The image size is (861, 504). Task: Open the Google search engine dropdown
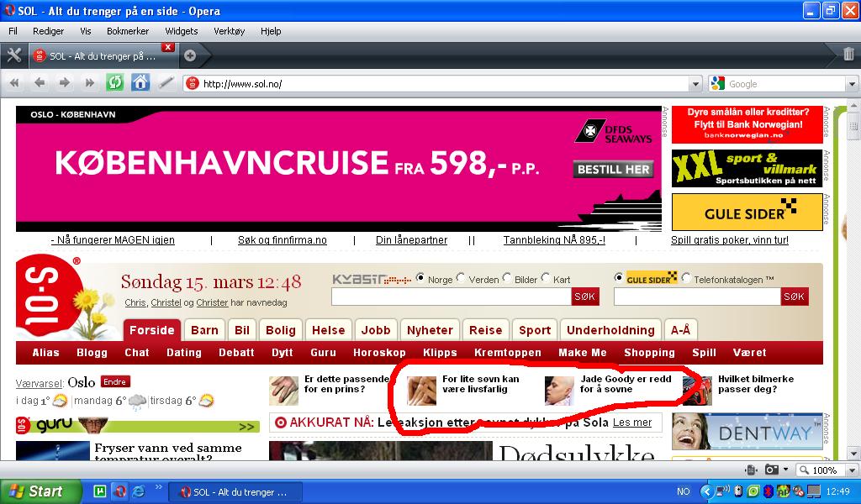tap(852, 84)
